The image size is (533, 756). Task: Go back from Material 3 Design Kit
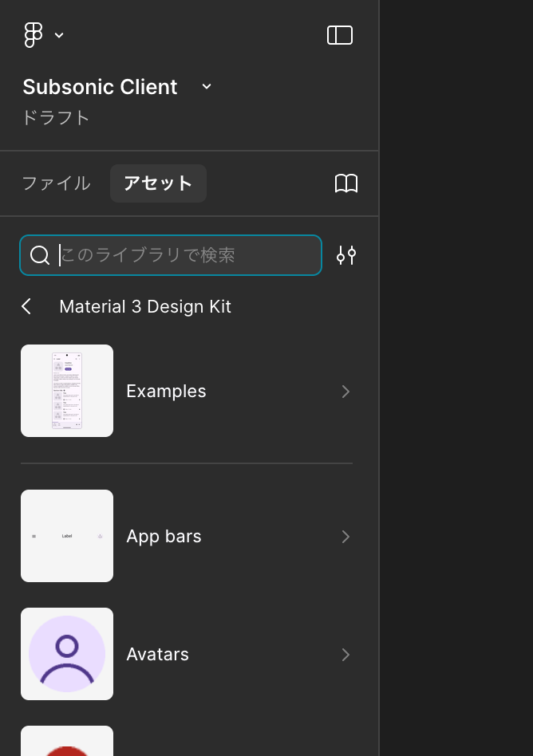point(27,306)
